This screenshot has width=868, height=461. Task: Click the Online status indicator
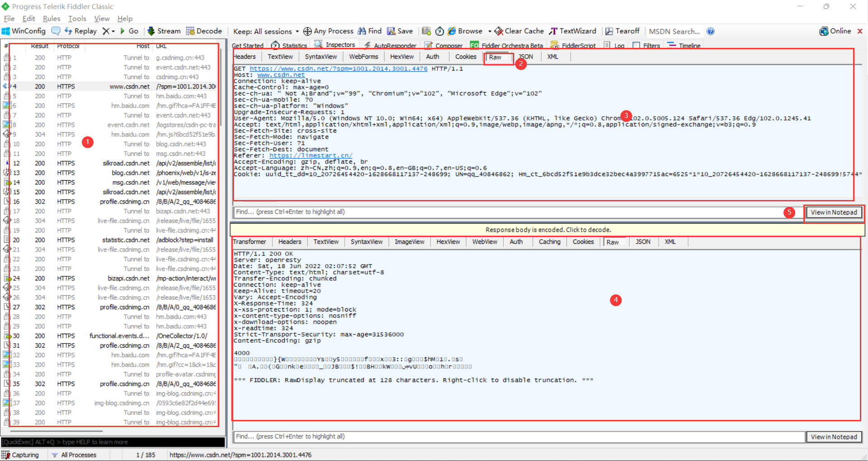pos(835,31)
